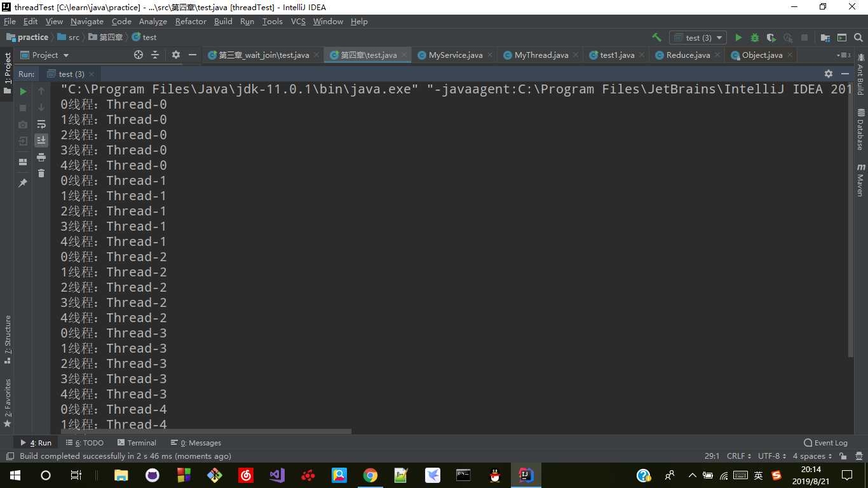
Task: Click the Windows Start button
Action: pos(15,475)
